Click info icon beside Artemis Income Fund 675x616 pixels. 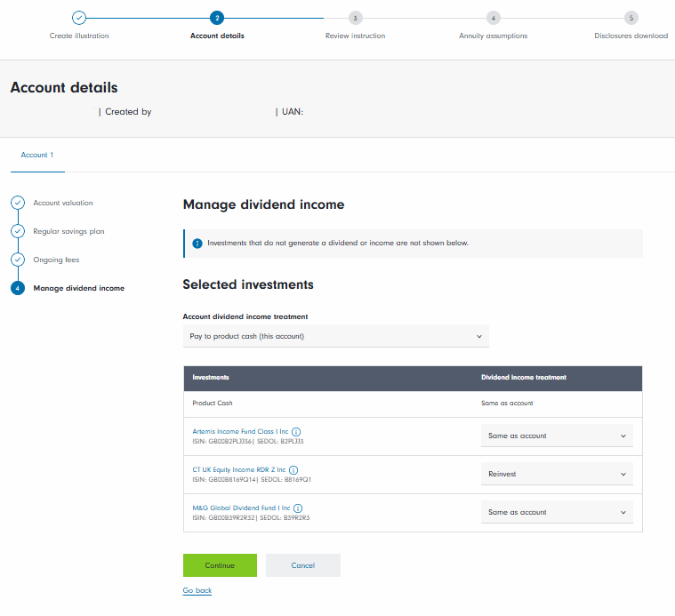point(296,431)
